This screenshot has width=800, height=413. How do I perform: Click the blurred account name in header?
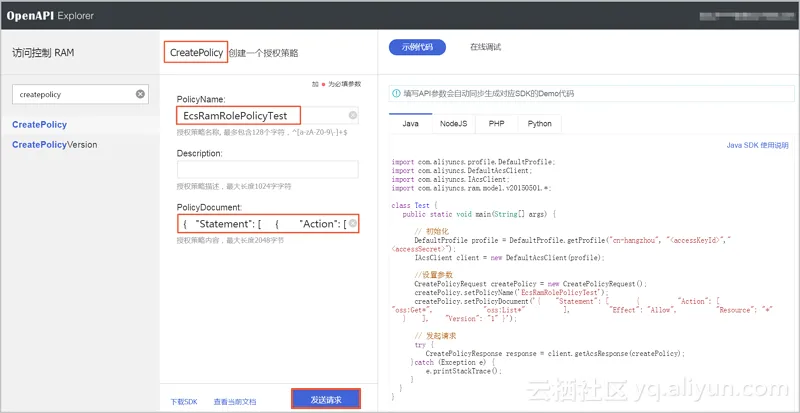[746, 16]
